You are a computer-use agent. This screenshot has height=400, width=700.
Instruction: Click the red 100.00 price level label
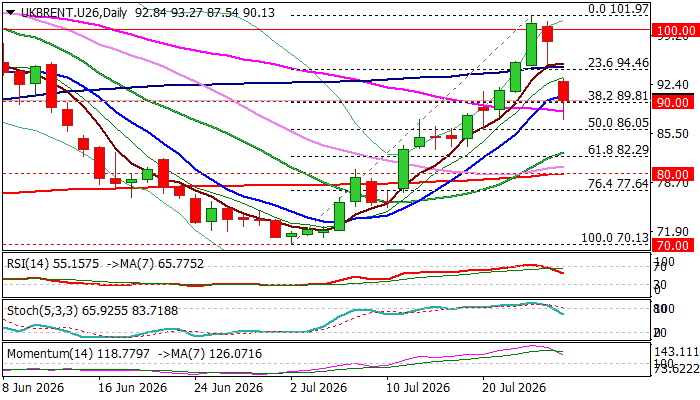(x=676, y=31)
